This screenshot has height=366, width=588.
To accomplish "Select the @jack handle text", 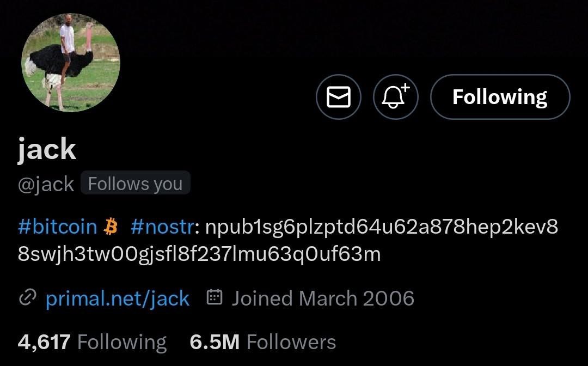I will [x=46, y=184].
